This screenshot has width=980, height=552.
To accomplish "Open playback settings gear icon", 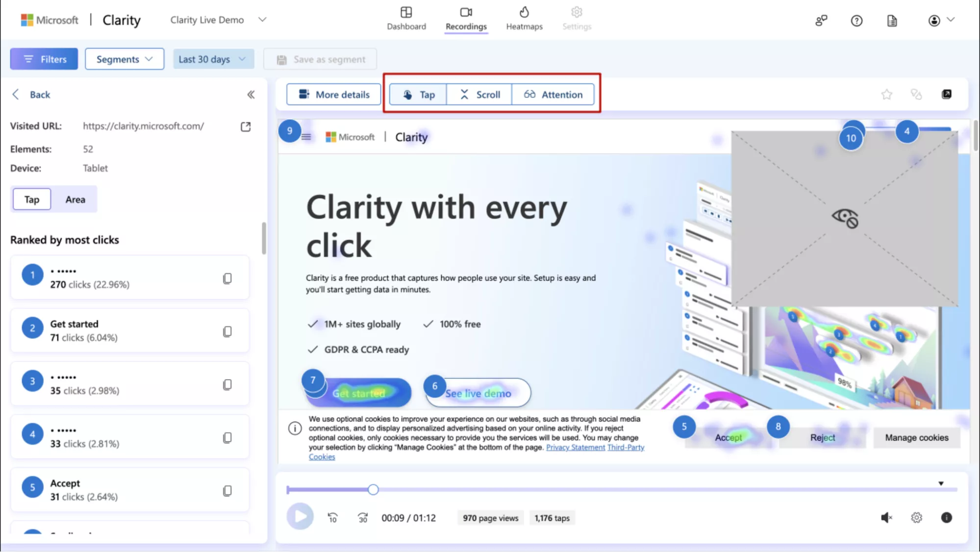I will point(916,518).
